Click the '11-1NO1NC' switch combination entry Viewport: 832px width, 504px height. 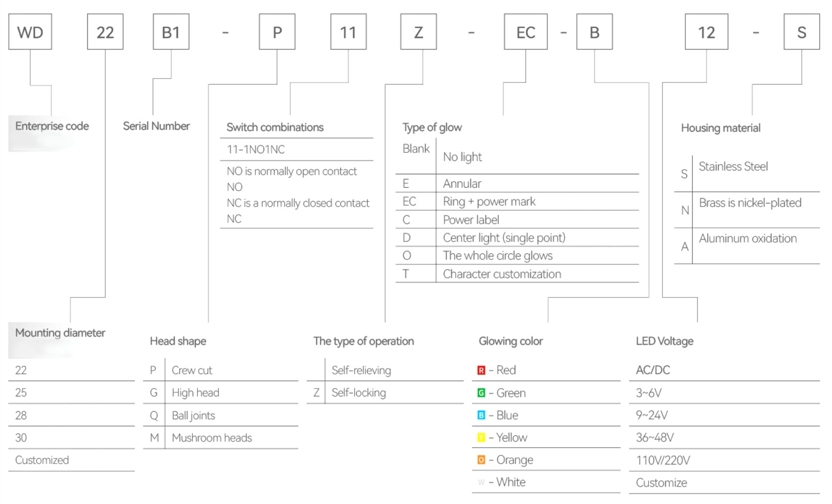click(x=256, y=150)
